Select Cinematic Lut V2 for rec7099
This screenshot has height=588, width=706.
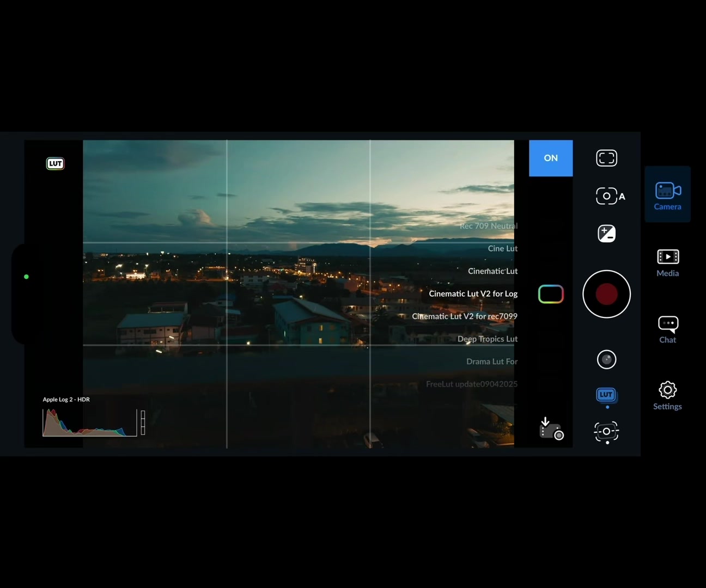click(x=465, y=316)
